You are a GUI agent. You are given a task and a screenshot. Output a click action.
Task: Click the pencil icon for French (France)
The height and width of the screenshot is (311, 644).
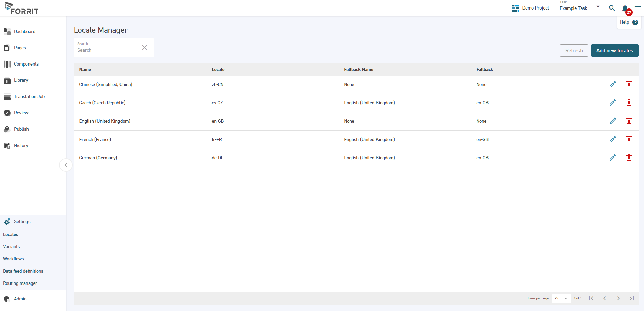click(x=612, y=139)
